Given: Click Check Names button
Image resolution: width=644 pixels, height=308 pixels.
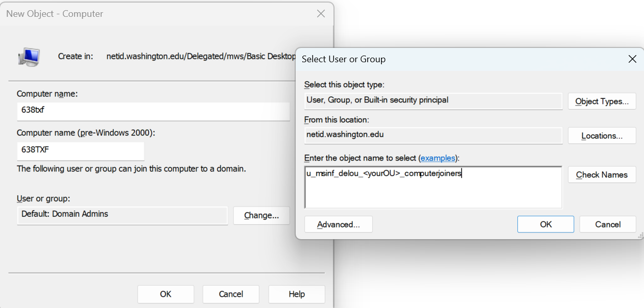Looking at the screenshot, I should (602, 174).
